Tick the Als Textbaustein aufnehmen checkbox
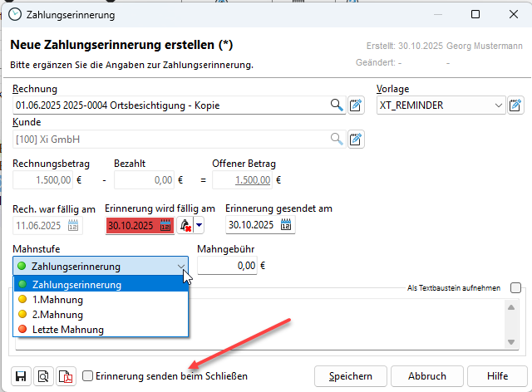The width and height of the screenshot is (532, 392). tap(516, 288)
